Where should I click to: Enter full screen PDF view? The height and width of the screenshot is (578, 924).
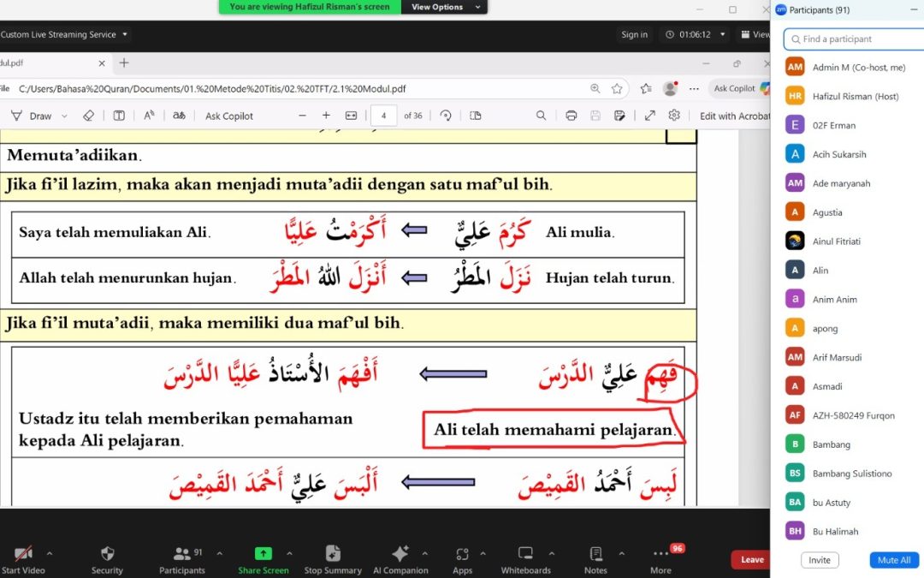(x=650, y=116)
